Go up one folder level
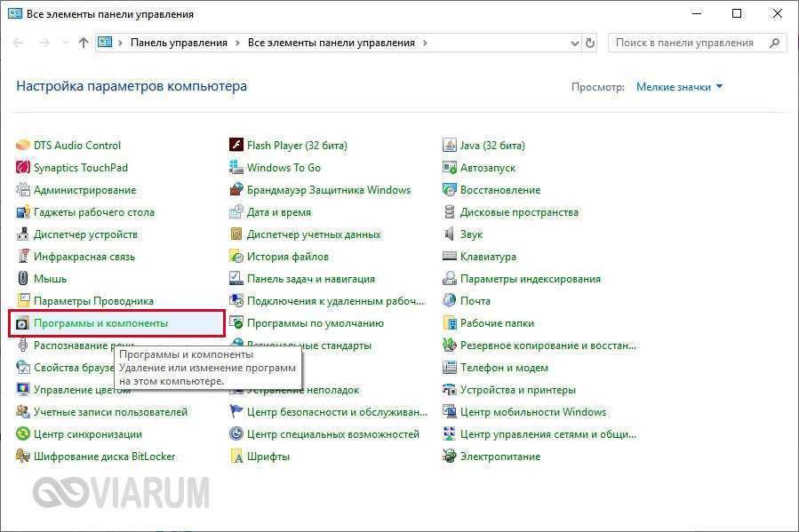This screenshot has height=532, width=799. pyautogui.click(x=83, y=43)
